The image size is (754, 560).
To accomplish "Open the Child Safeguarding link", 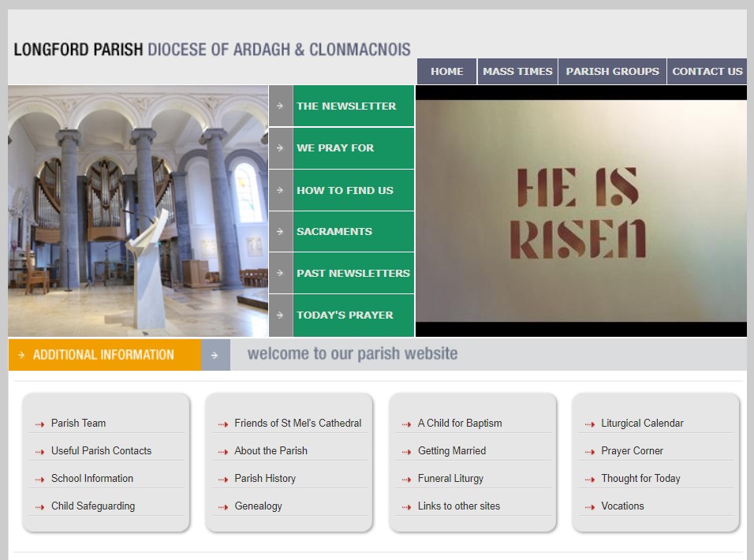I will pyautogui.click(x=93, y=506).
